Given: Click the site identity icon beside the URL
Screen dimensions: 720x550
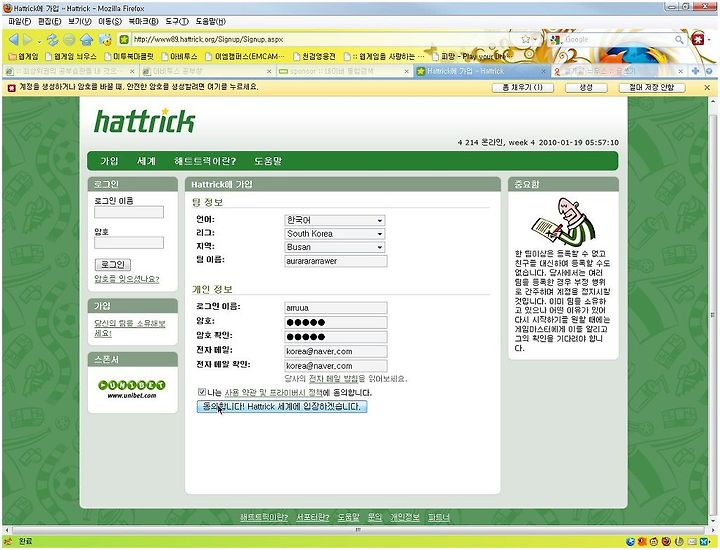Looking at the screenshot, I should pos(124,39).
